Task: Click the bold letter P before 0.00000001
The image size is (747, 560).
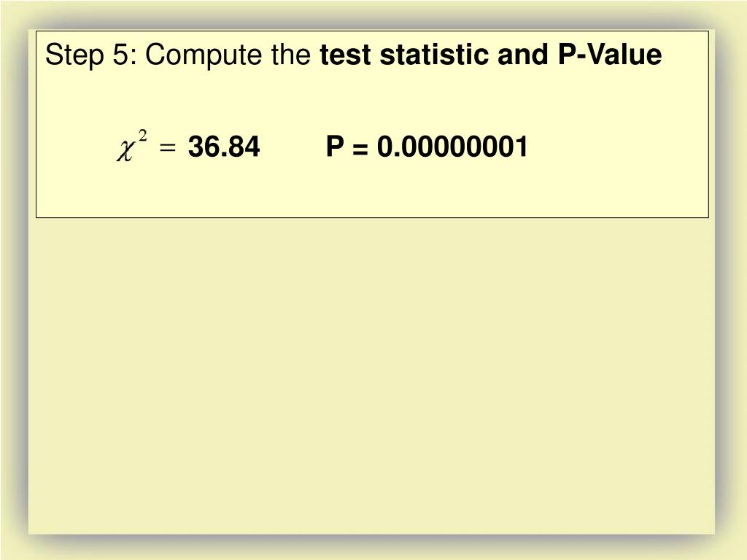Action: (335, 146)
